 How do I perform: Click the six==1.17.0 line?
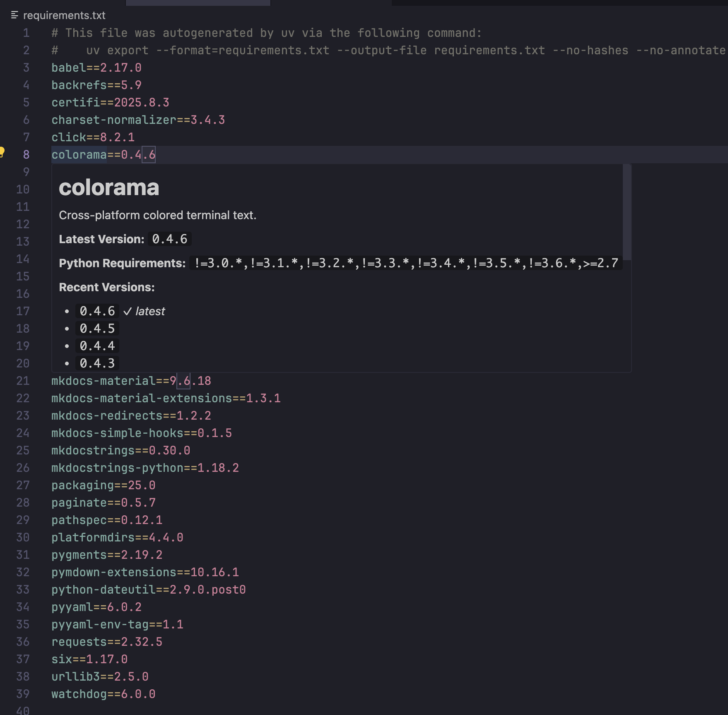click(x=89, y=659)
